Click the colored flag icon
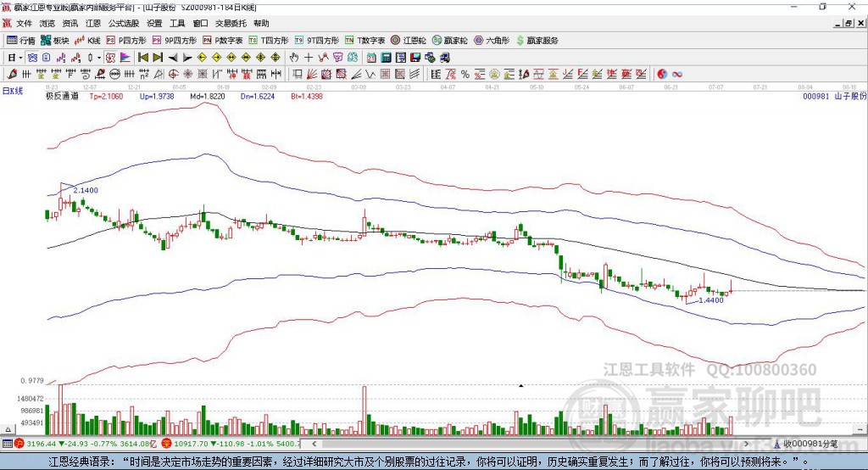The height and width of the screenshot is (470, 868). point(125,58)
